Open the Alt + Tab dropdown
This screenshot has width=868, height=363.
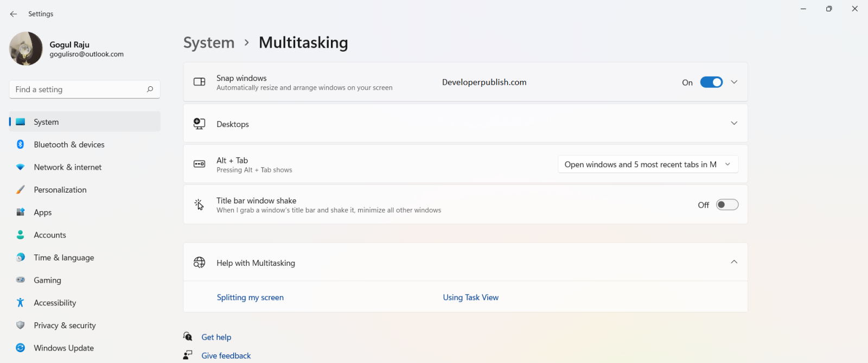tap(648, 164)
